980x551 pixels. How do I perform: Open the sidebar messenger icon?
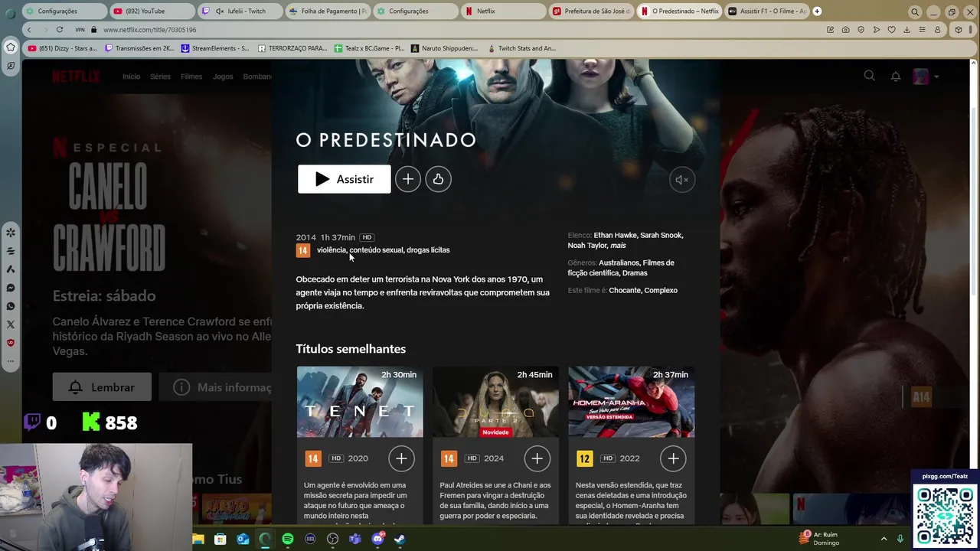[11, 288]
